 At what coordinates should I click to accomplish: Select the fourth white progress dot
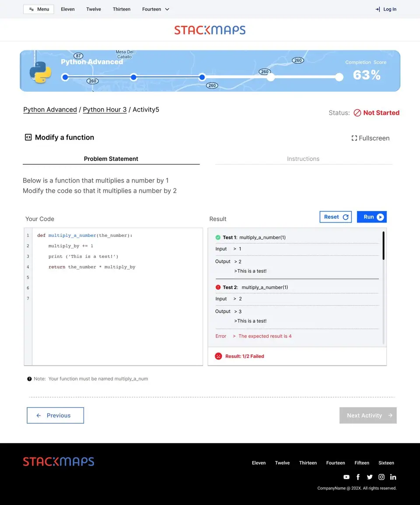[x=271, y=77]
